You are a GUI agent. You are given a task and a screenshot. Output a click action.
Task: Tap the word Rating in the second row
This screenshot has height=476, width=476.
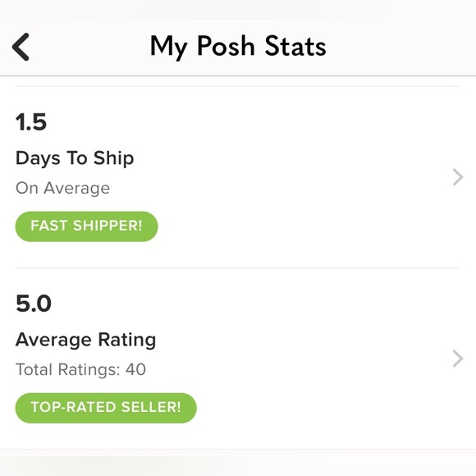point(127,340)
